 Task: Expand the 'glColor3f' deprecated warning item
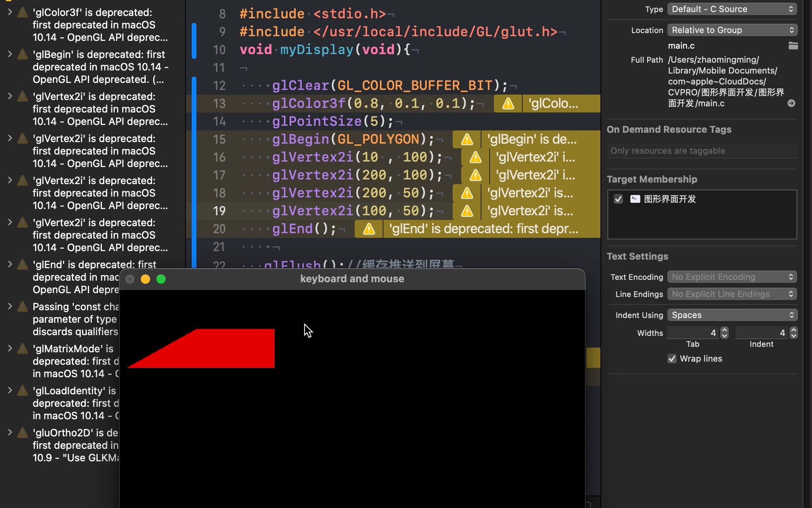coord(10,12)
